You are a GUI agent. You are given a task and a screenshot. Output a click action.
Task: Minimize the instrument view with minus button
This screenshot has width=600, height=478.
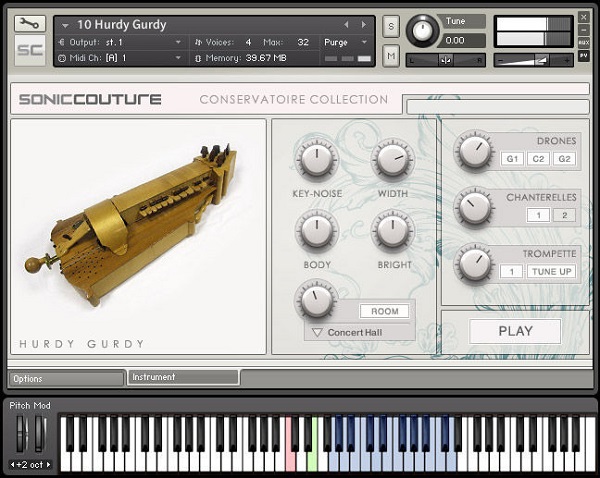[584, 30]
